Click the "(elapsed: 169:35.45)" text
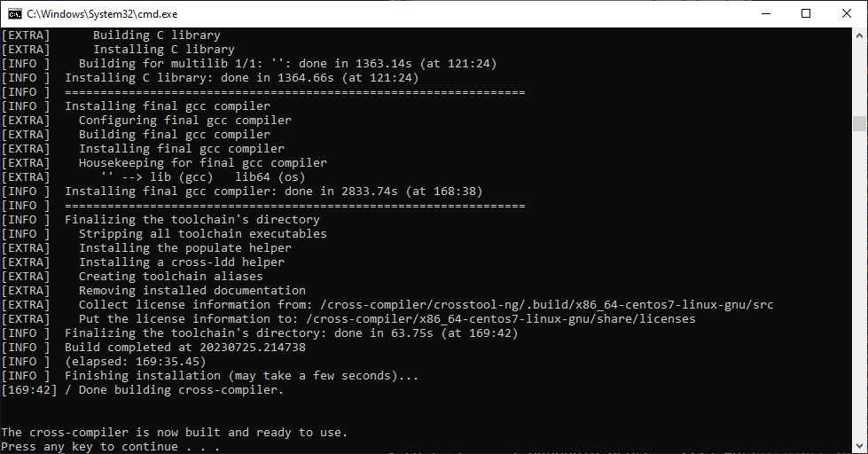 [x=135, y=361]
